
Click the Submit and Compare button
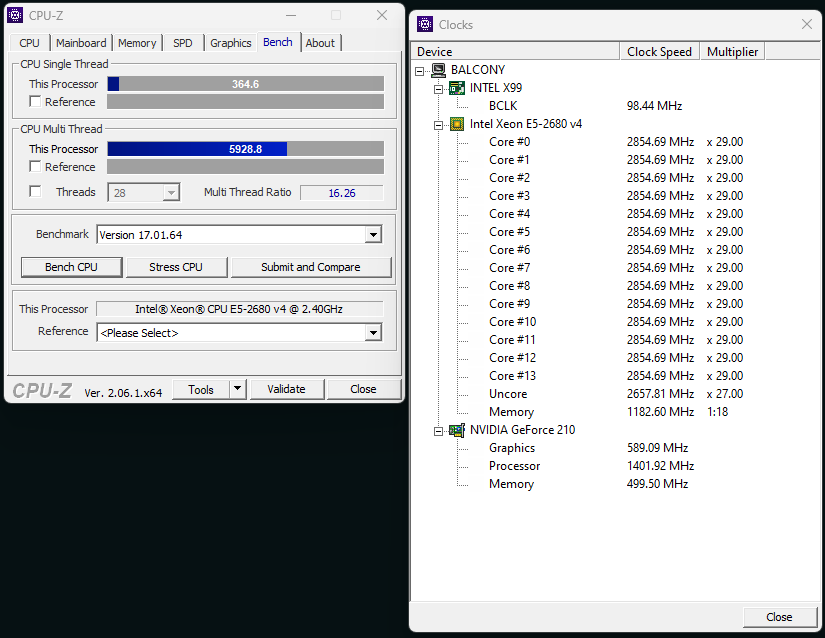[310, 267]
